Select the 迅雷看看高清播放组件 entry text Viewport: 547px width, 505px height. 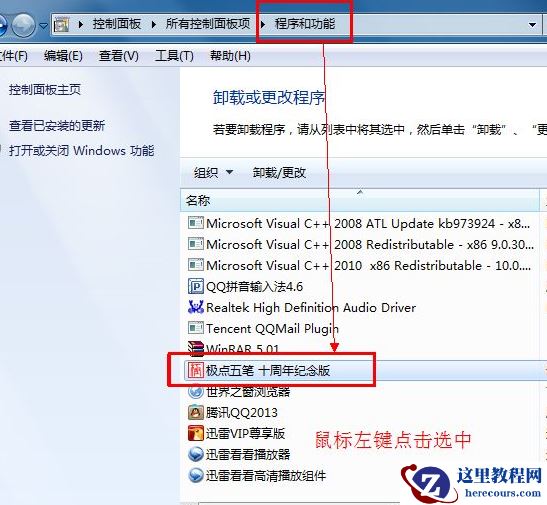tap(266, 476)
